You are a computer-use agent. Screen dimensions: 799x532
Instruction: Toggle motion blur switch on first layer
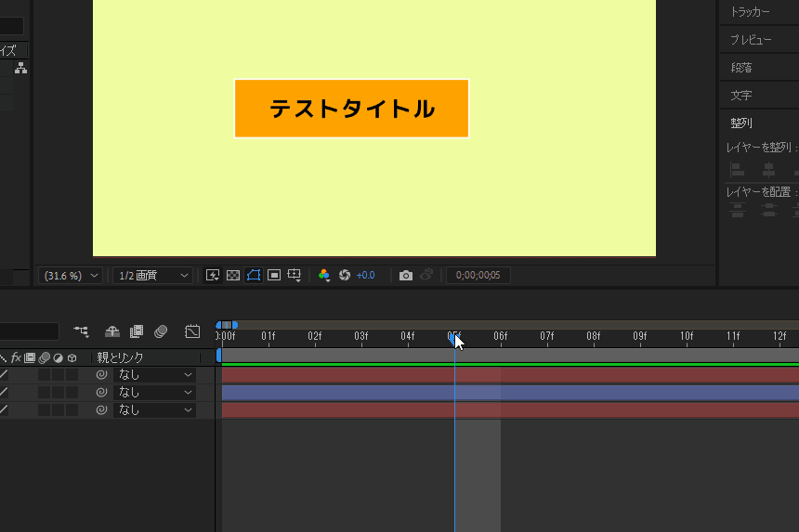coord(45,375)
